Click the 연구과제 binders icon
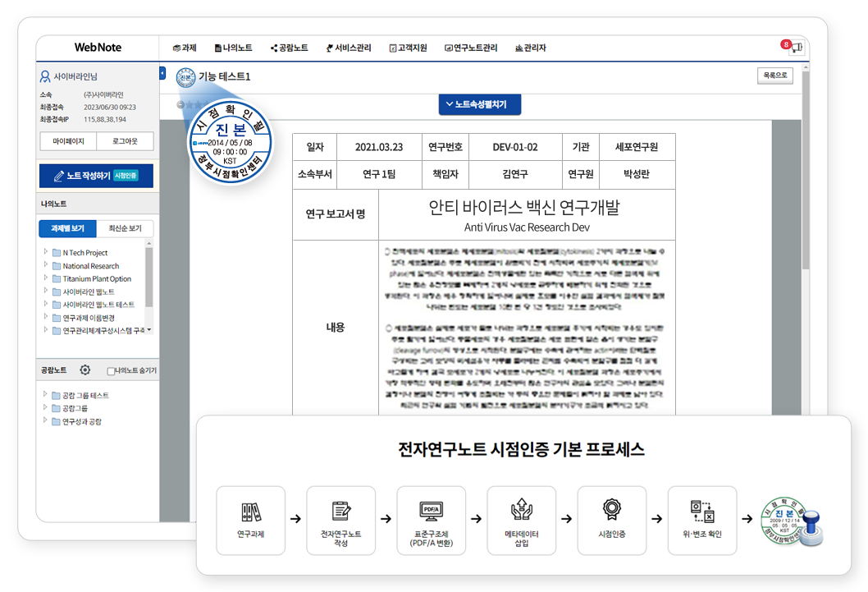Image resolution: width=868 pixels, height=592 pixels. tap(250, 512)
